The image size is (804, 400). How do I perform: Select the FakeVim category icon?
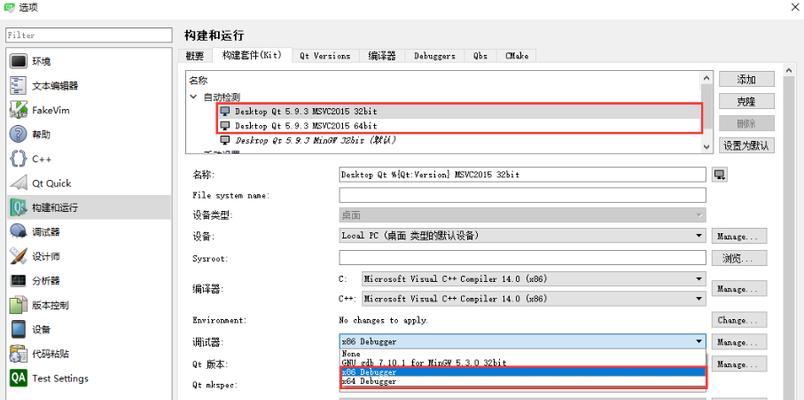coord(18,110)
